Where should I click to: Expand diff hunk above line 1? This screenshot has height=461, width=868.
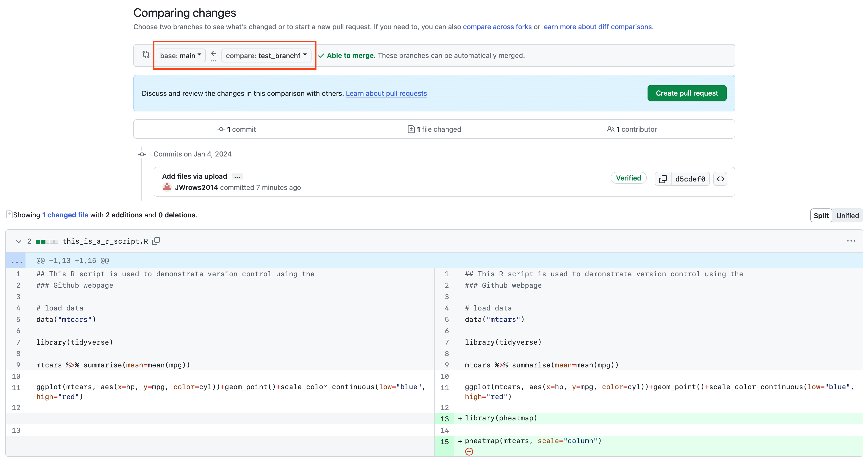click(16, 261)
